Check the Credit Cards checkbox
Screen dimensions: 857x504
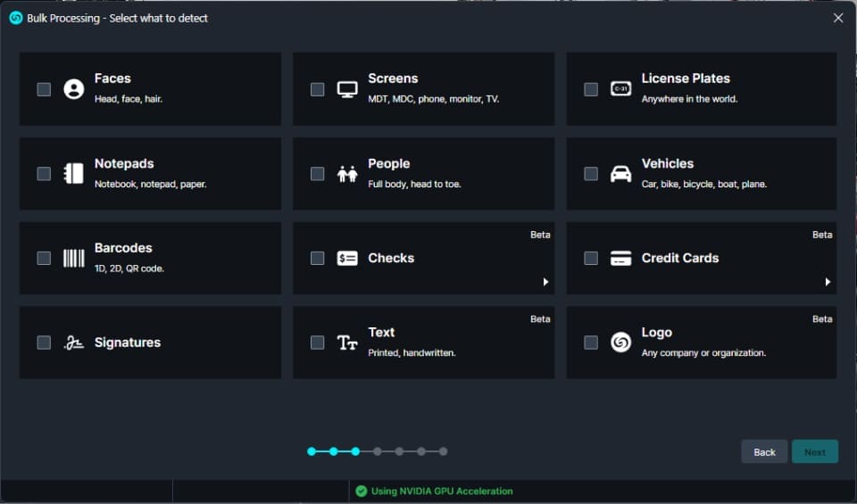tap(590, 259)
